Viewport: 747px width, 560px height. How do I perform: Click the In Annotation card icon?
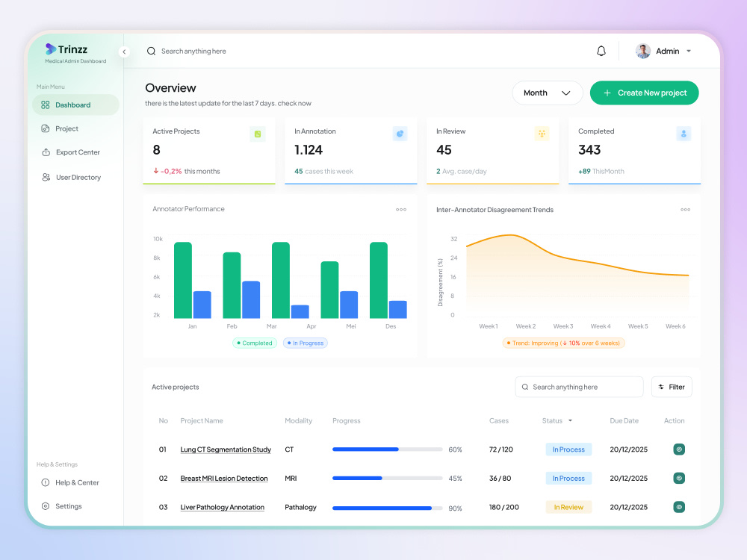point(400,134)
